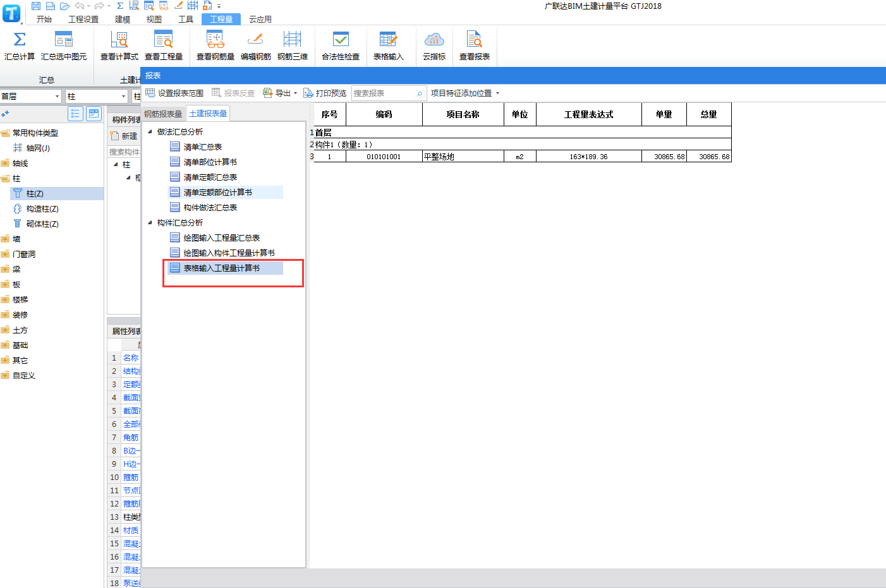The width and height of the screenshot is (886, 588).
Task: Open the 云应用 ribbon tab
Action: (x=260, y=19)
